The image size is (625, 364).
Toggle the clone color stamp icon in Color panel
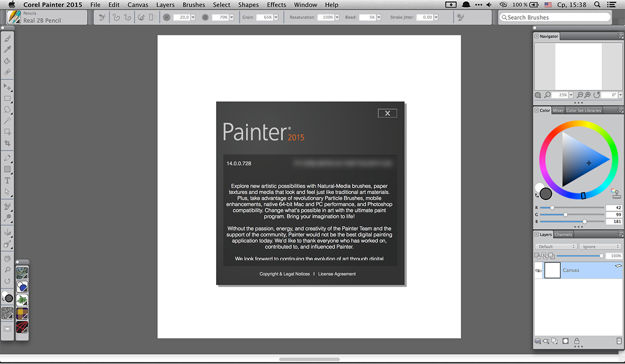(x=616, y=194)
